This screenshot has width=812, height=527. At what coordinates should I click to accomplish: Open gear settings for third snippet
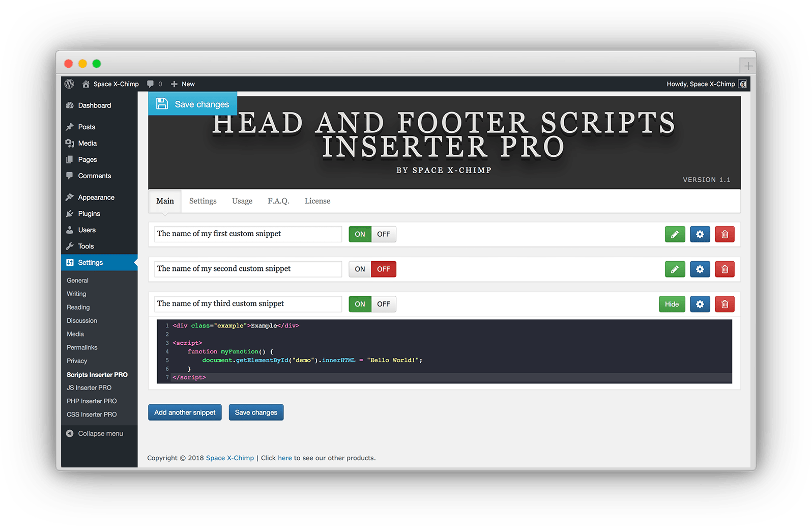coord(700,304)
